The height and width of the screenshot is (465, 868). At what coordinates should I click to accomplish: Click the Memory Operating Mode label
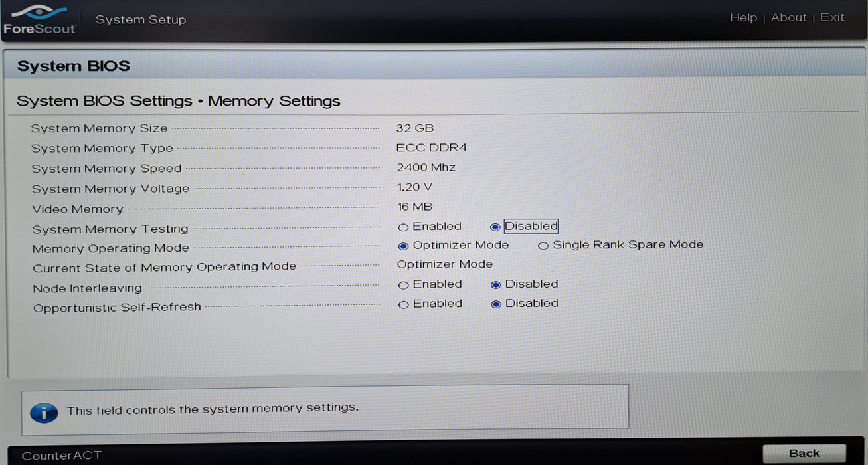point(111,248)
